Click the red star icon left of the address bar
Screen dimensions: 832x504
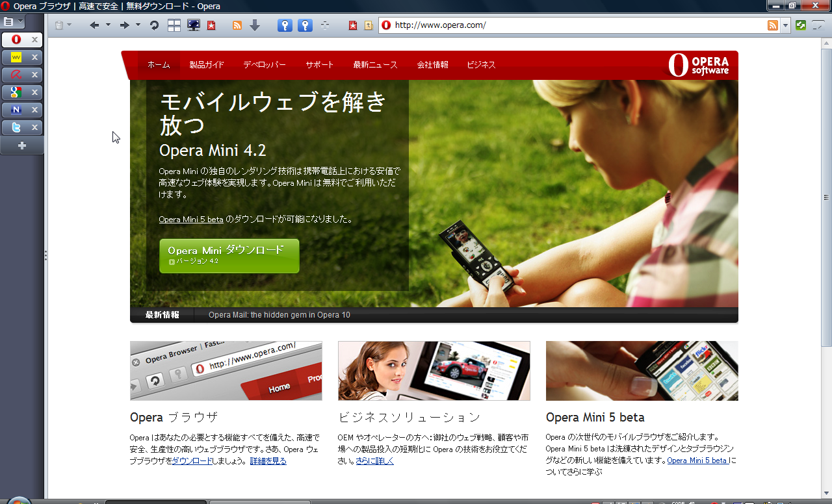click(x=353, y=25)
